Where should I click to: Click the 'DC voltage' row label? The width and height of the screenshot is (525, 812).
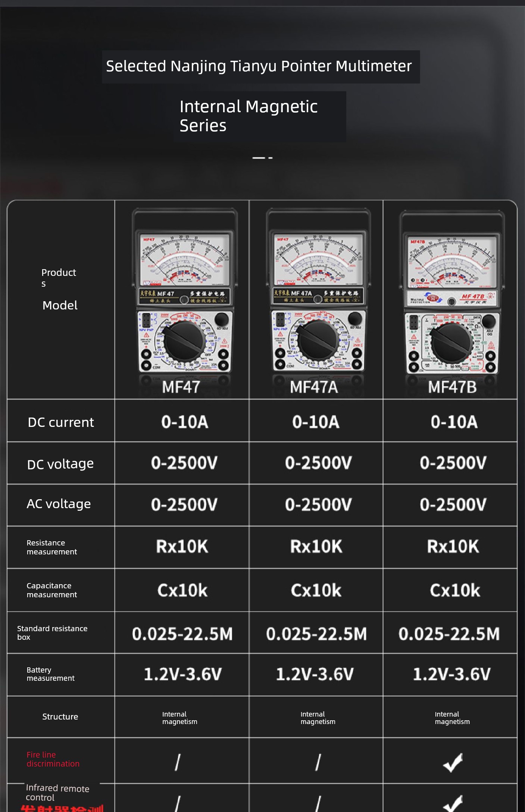[60, 464]
